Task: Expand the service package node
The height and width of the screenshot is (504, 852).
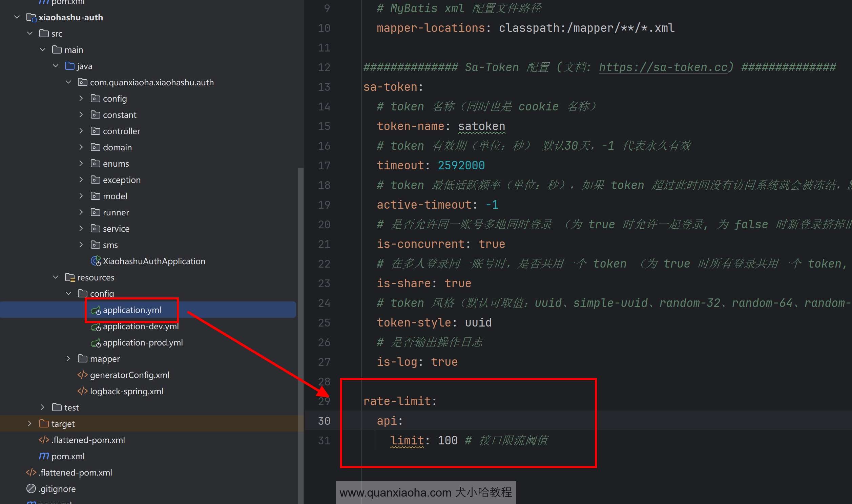Action: pyautogui.click(x=81, y=229)
